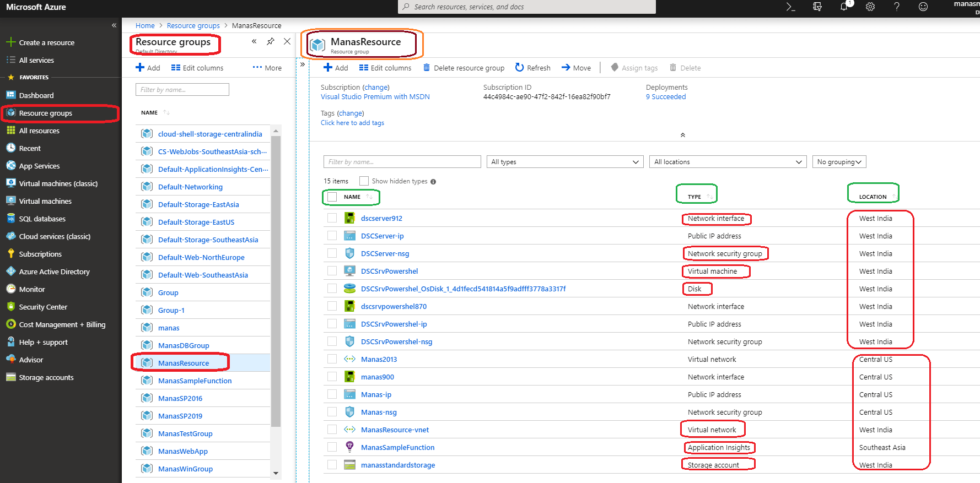Expand the blade with the double right chevron

pyautogui.click(x=302, y=64)
